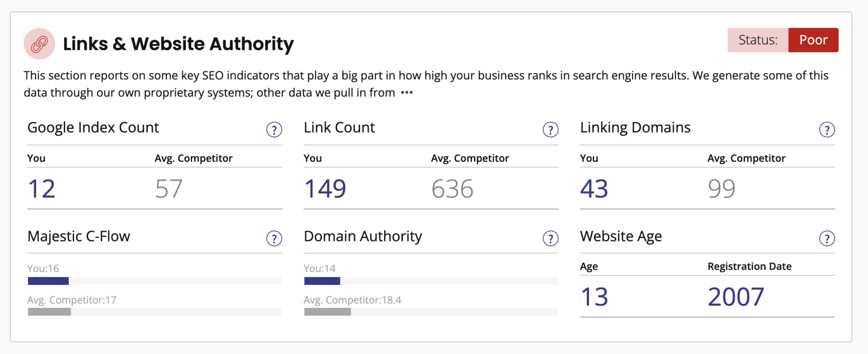
Task: Click the registration date 2007
Action: click(736, 297)
